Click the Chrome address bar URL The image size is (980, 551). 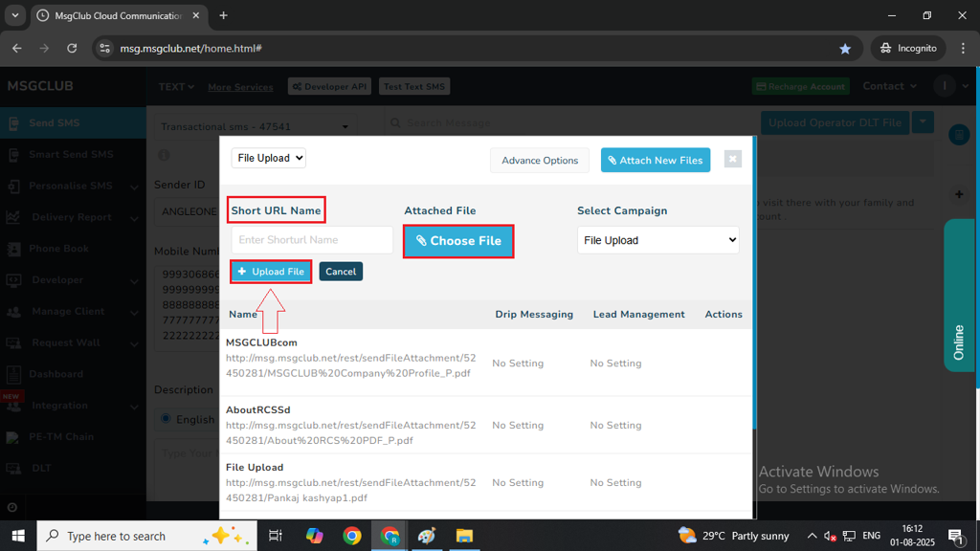point(190,48)
